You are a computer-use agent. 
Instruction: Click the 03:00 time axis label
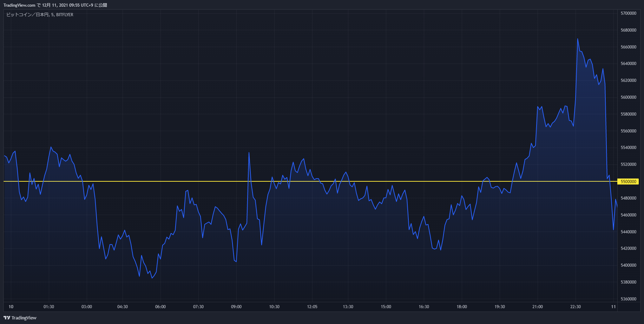(87, 307)
